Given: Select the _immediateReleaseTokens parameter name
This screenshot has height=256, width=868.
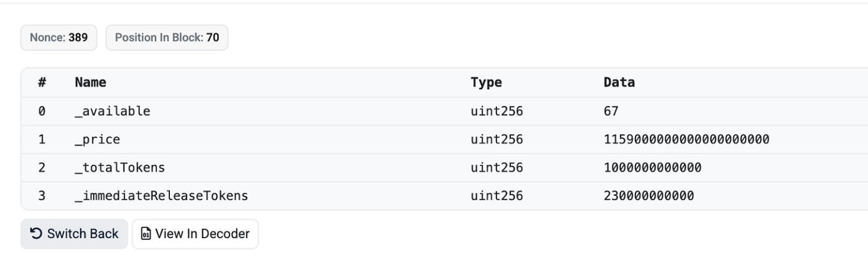Looking at the screenshot, I should (x=162, y=196).
